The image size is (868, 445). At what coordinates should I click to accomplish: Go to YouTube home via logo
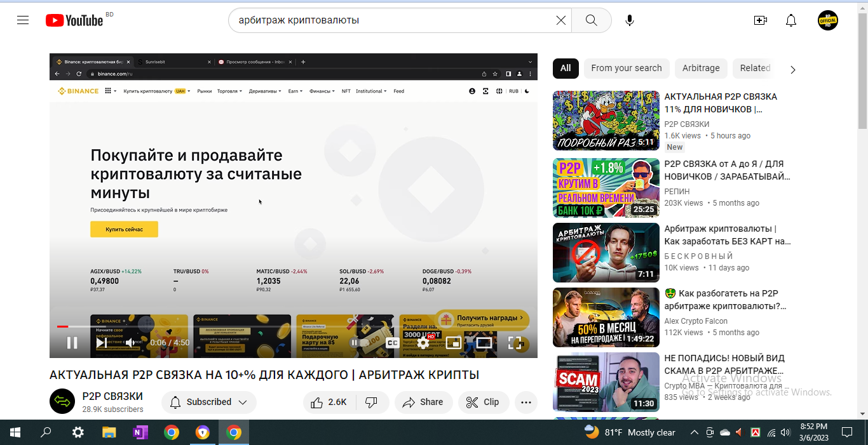point(74,20)
